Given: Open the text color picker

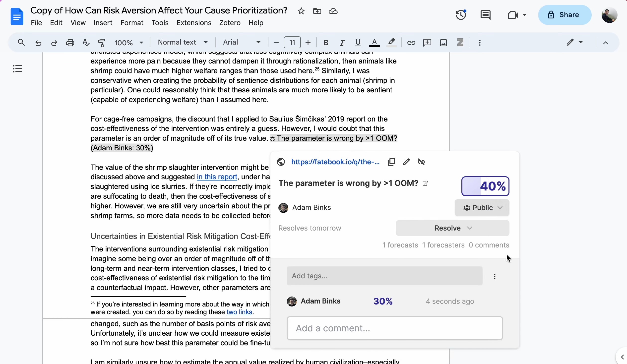Looking at the screenshot, I should click(374, 43).
